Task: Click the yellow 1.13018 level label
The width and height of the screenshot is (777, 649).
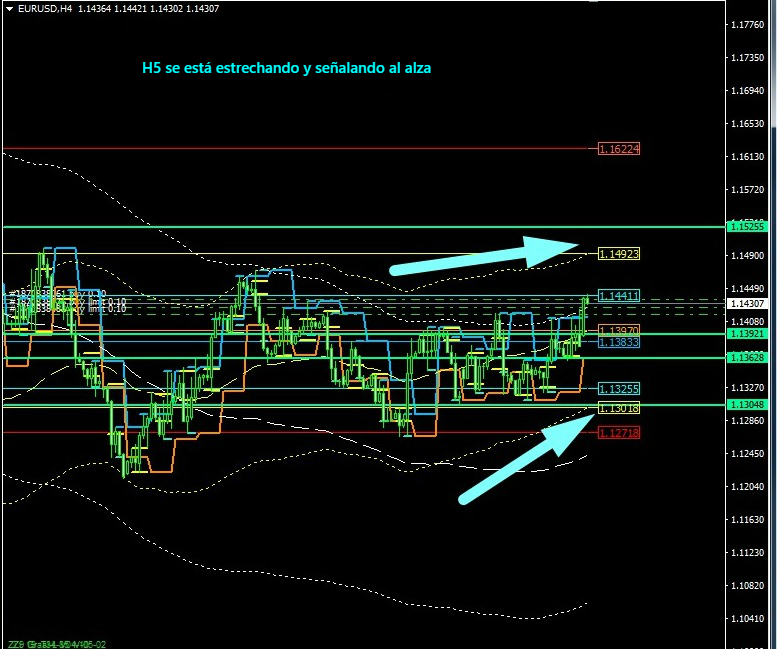Action: (x=619, y=408)
